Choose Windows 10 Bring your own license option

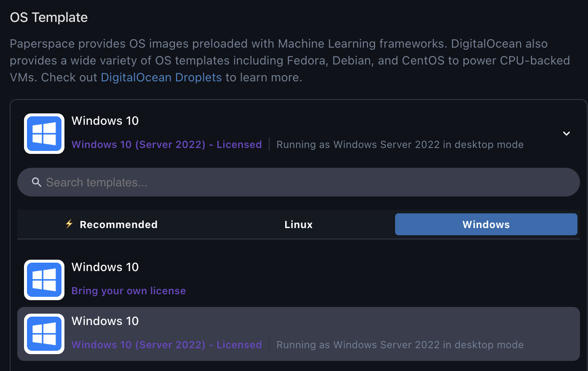click(299, 280)
